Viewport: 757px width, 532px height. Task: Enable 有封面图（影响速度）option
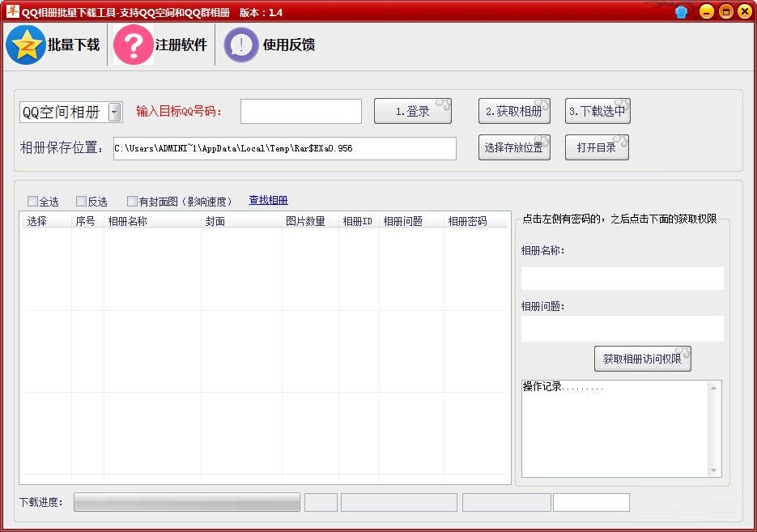(131, 201)
